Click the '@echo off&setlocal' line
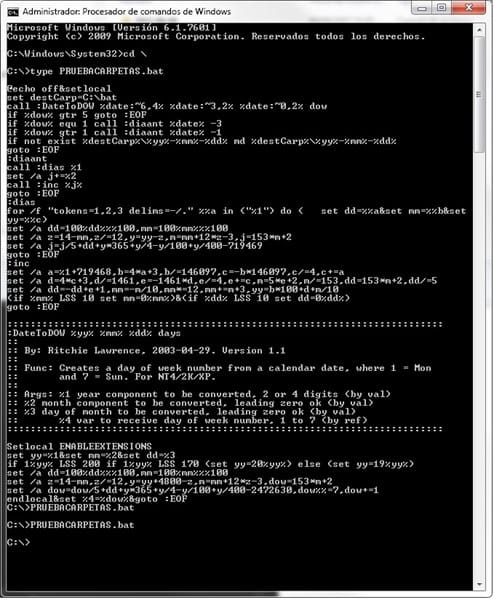The image size is (494, 600). [59, 89]
